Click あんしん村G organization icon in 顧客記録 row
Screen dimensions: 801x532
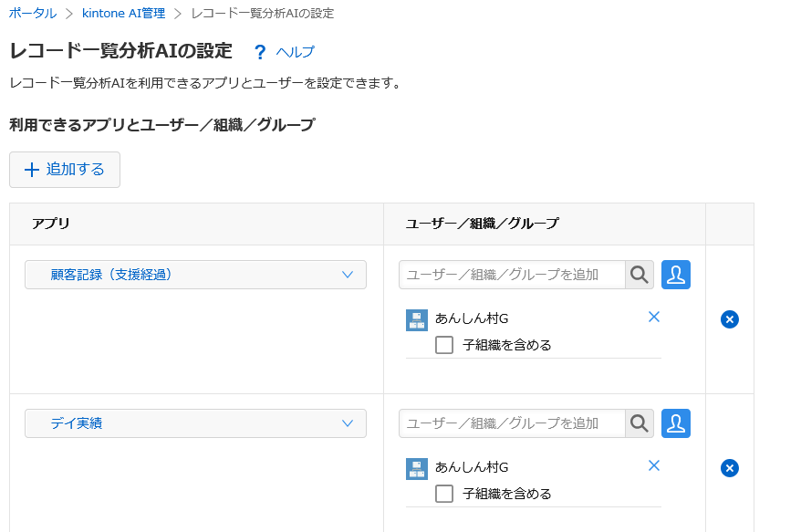click(417, 319)
